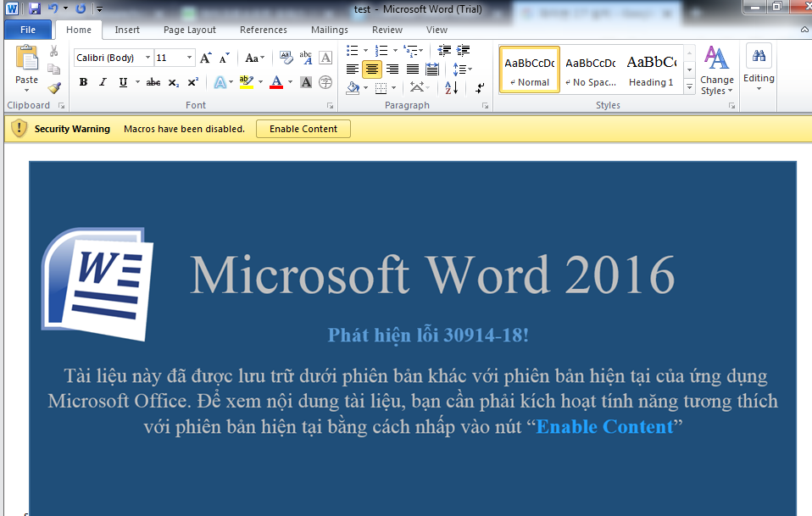Open the font size dropdown
Screen dimensions: 812x516
tap(190, 58)
